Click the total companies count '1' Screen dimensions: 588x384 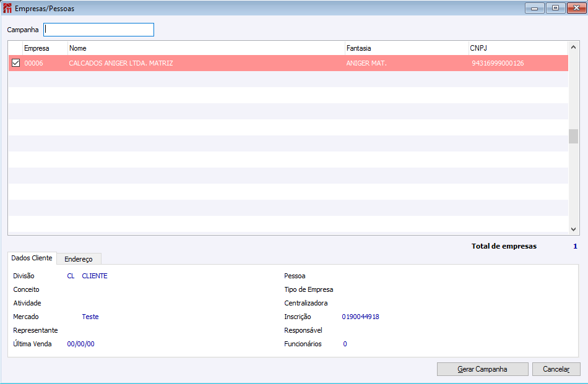click(x=575, y=246)
